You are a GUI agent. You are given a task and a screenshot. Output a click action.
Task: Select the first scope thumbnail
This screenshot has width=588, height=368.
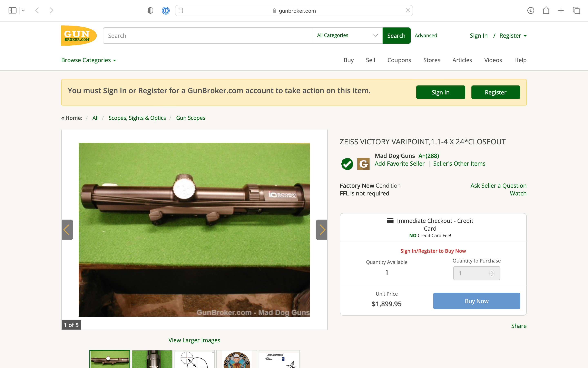(x=110, y=359)
